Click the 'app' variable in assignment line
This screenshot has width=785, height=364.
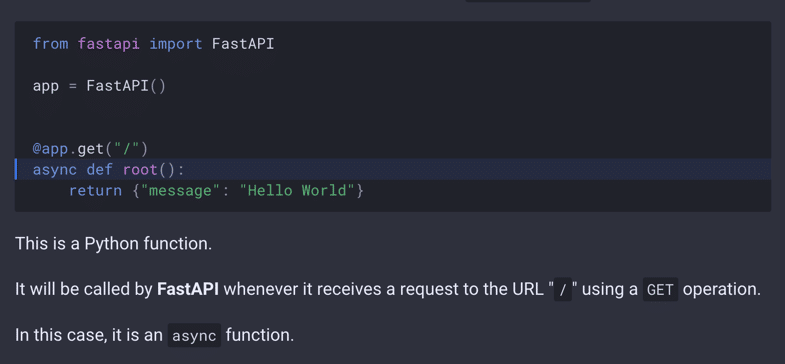point(46,86)
